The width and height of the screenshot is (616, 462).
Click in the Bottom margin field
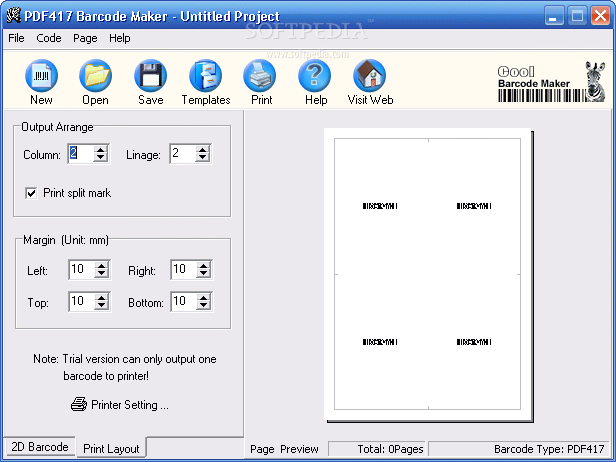184,302
